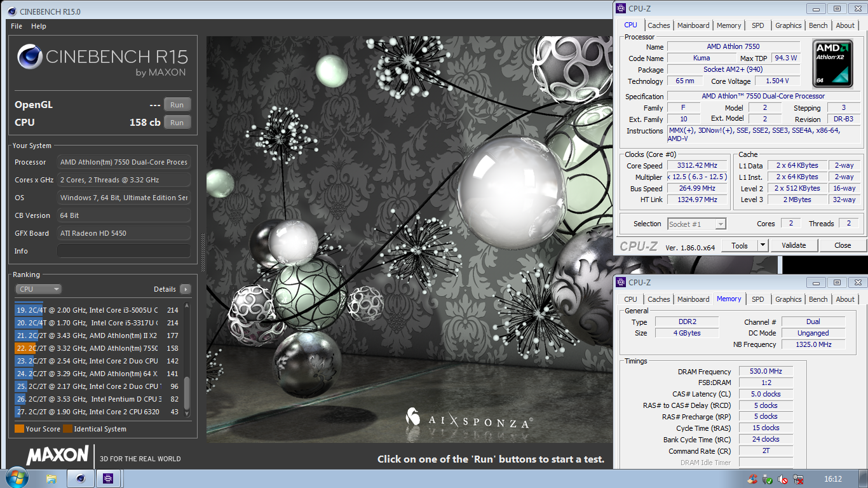This screenshot has height=488, width=868.
Task: Open the Help menu in Cinebench
Action: tap(39, 26)
